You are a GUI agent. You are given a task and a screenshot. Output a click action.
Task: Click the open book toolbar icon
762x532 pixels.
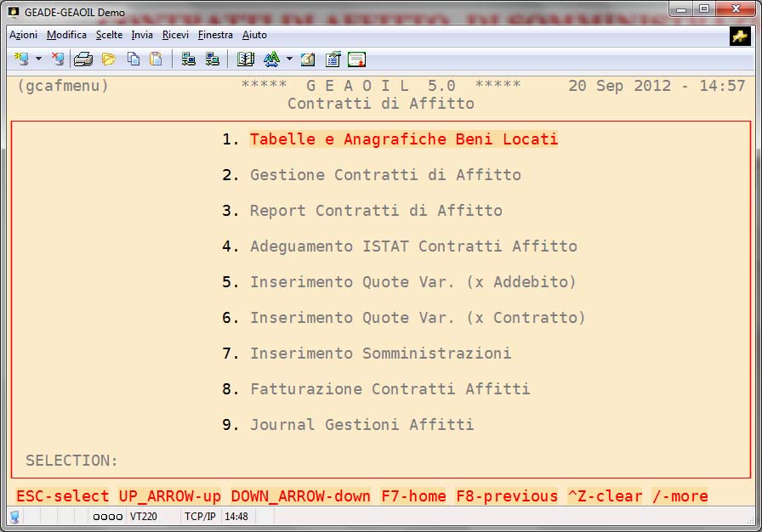[246, 59]
